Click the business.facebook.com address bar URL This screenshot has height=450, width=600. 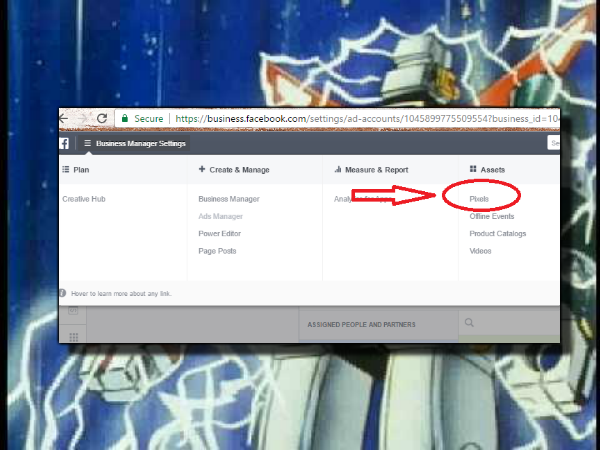[x=367, y=119]
